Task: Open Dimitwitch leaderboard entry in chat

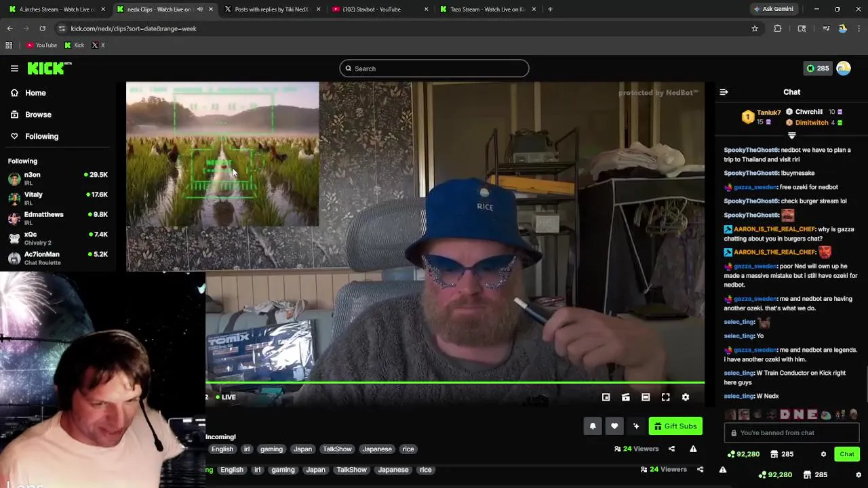Action: pos(814,123)
